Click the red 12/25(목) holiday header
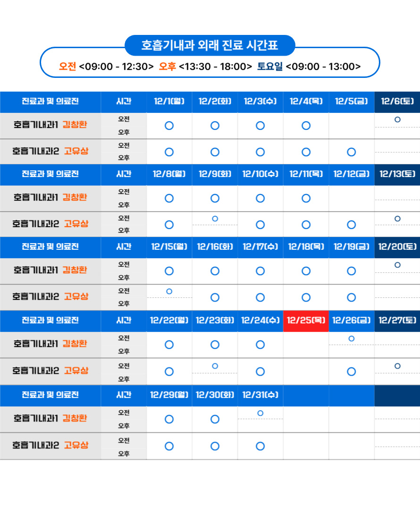This screenshot has width=420, height=514. [306, 320]
